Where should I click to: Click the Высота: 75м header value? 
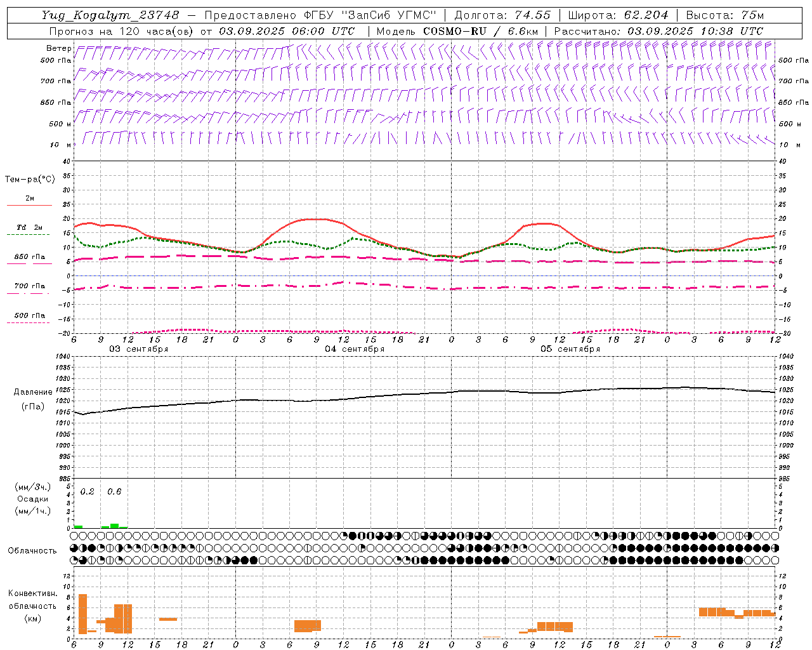[x=725, y=15]
